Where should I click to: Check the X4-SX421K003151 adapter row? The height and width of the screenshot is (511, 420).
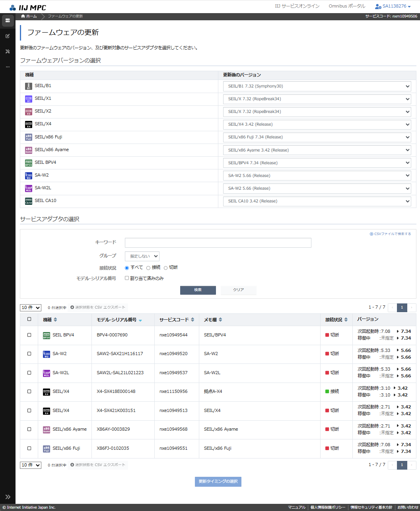pyautogui.click(x=29, y=410)
